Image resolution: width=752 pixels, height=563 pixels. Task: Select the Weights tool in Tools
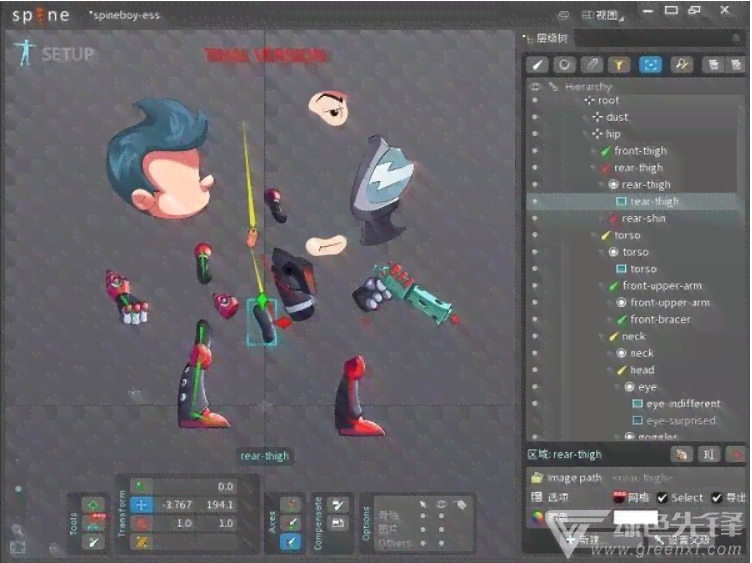click(x=94, y=523)
